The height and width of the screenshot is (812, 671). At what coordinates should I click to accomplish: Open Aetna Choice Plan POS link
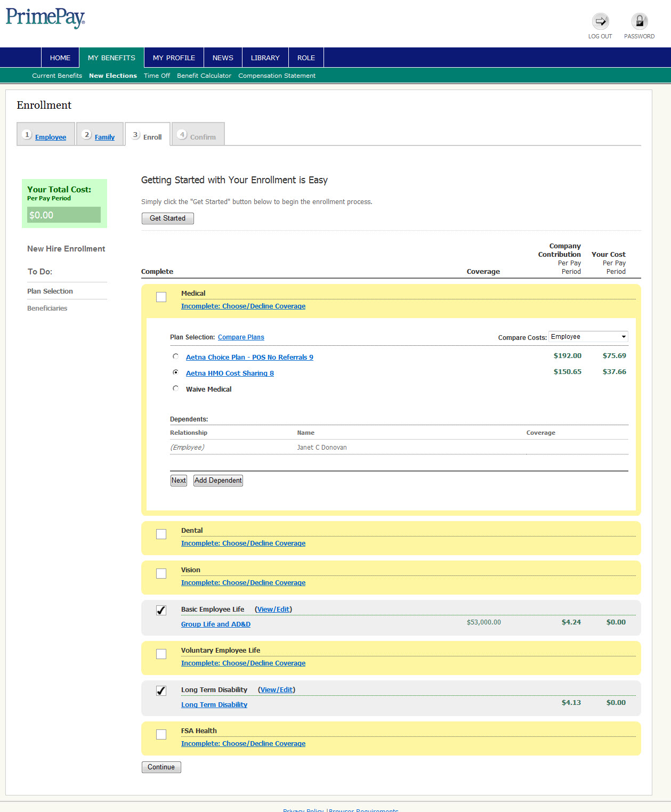pos(249,358)
